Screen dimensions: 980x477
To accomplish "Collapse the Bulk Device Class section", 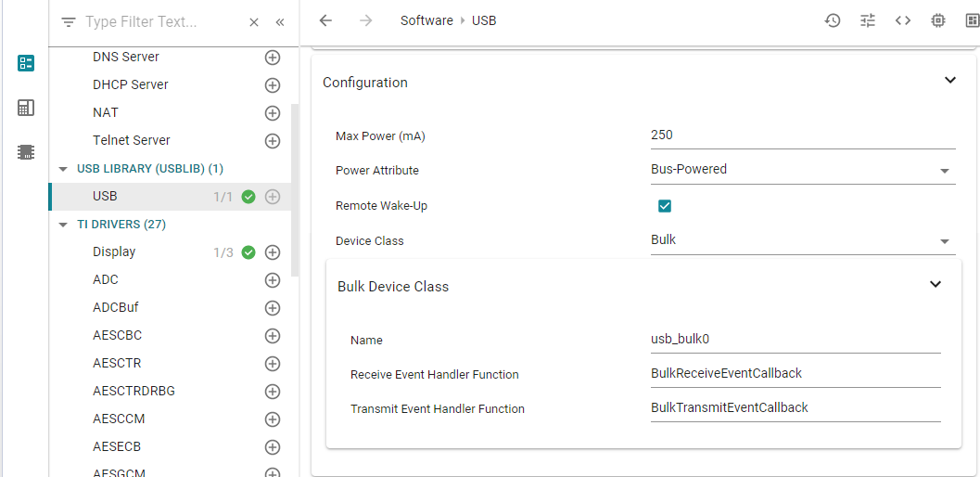I will tap(935, 285).
